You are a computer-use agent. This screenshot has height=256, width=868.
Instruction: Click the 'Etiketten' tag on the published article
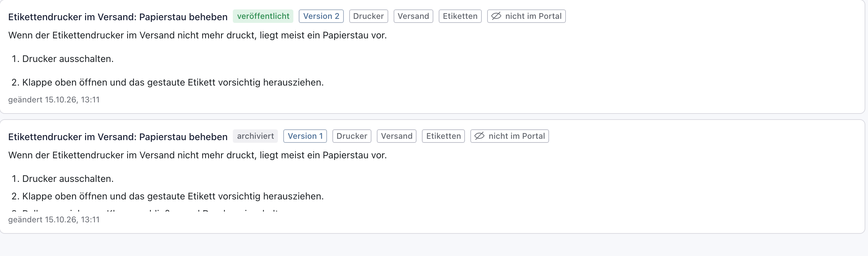460,16
